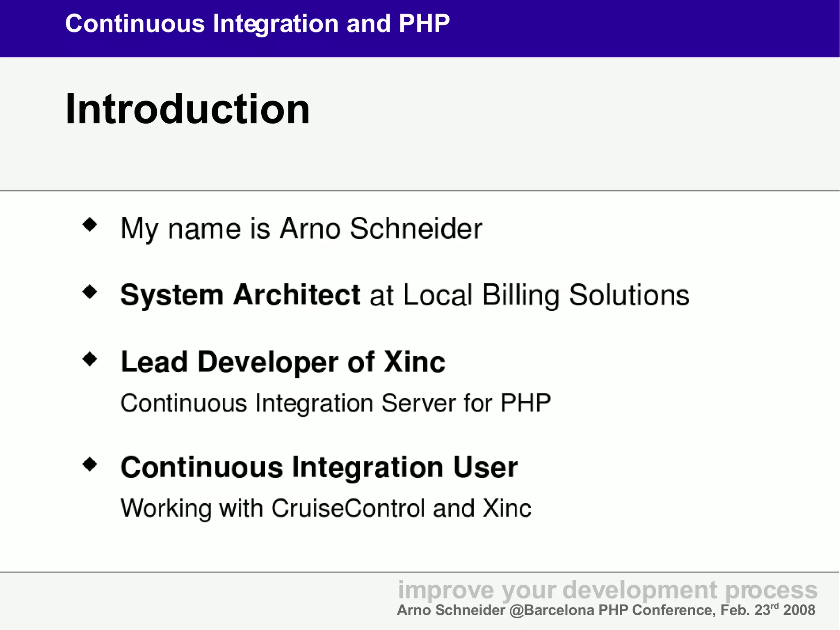Image resolution: width=840 pixels, height=630 pixels.
Task: Click the diamond bullet beside 'My name is'
Action: click(x=89, y=225)
